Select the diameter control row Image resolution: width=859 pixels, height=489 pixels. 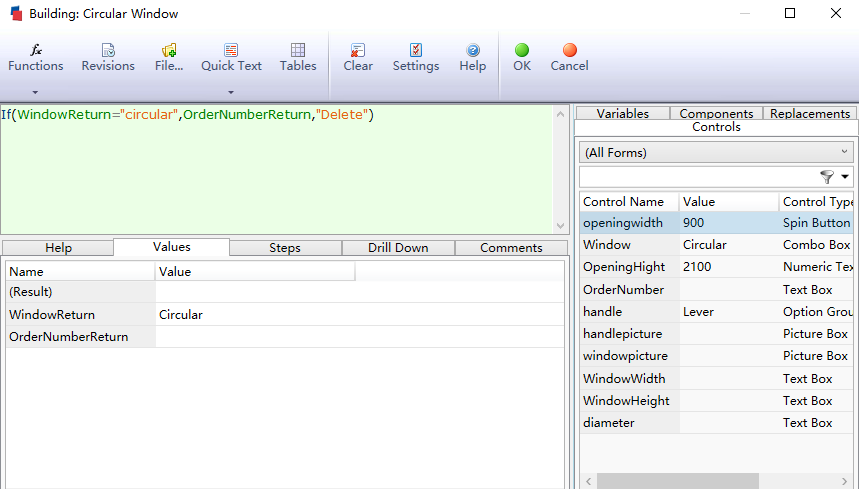[x=608, y=423]
